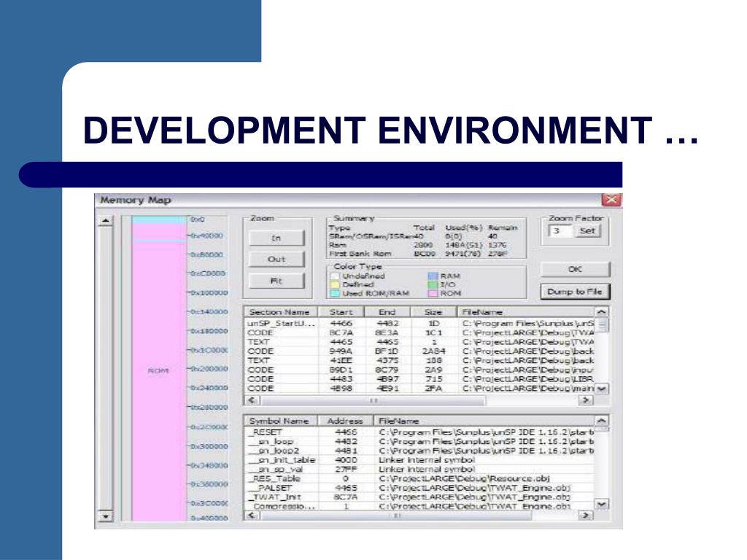
Task: Select the __sn_init_table symbol row
Action: [419, 460]
